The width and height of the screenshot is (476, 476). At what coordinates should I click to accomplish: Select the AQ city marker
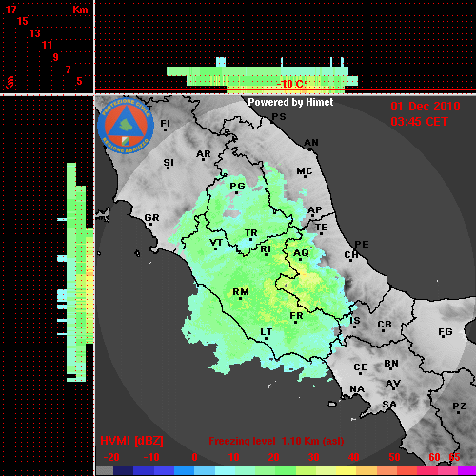(x=301, y=259)
